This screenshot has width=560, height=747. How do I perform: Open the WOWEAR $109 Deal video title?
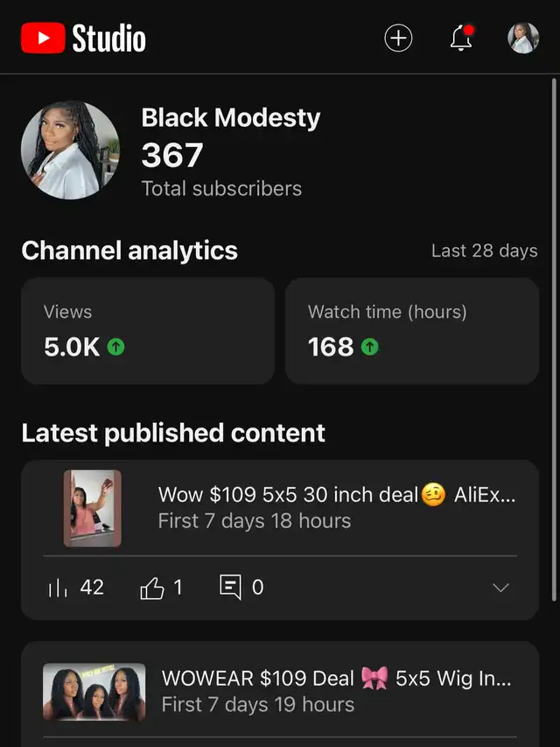[x=336, y=679]
